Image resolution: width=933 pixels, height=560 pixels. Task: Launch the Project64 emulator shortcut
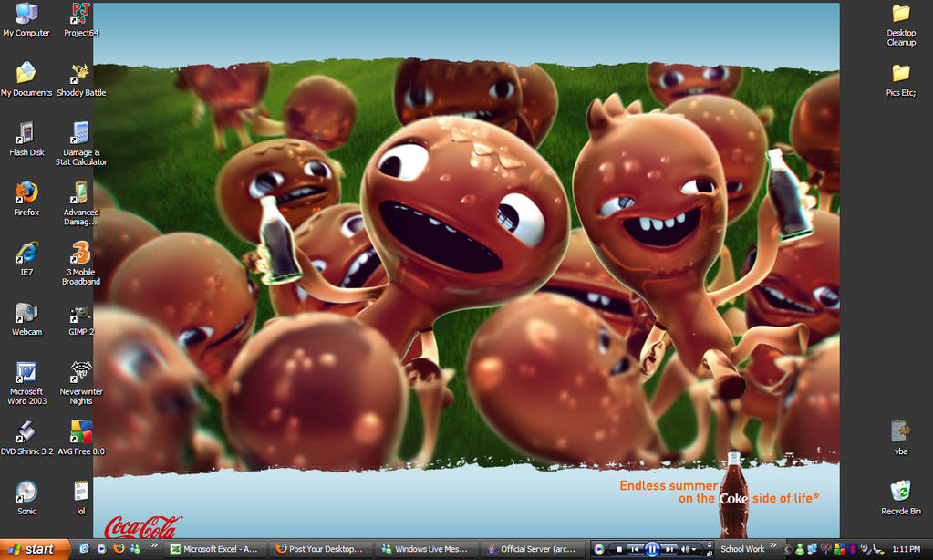[x=81, y=20]
